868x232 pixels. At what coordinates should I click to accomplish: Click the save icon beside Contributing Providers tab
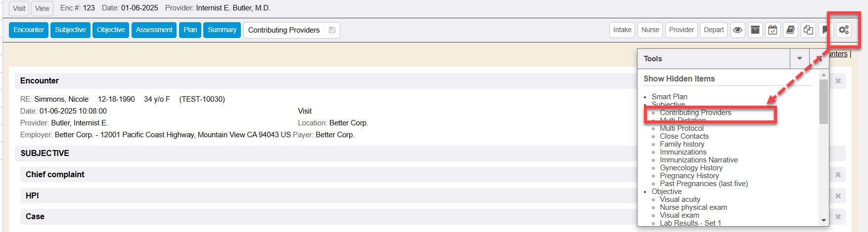point(332,30)
